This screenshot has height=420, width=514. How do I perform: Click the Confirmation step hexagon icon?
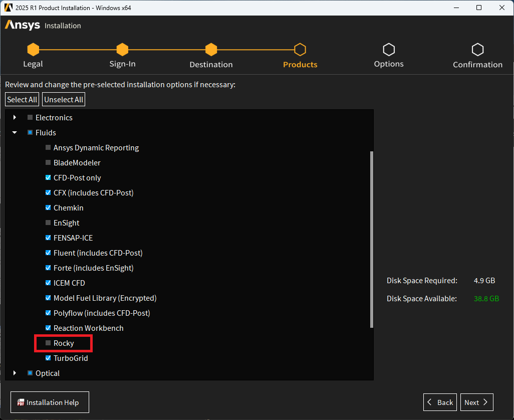click(477, 50)
